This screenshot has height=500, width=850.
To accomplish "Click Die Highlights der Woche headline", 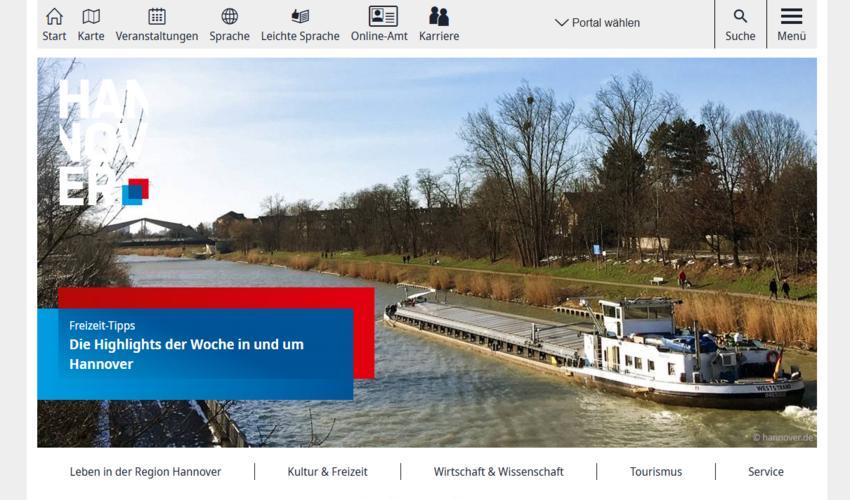I will (x=186, y=354).
